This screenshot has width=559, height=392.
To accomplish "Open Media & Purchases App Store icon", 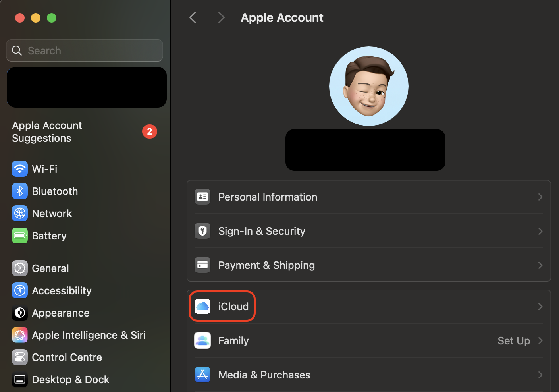I will [x=202, y=375].
